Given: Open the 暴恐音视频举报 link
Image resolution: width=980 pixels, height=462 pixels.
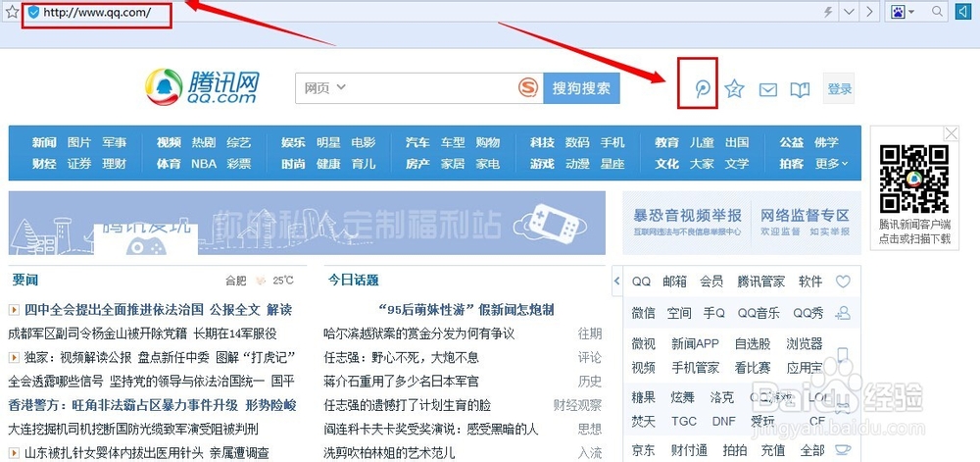Looking at the screenshot, I should 687,217.
